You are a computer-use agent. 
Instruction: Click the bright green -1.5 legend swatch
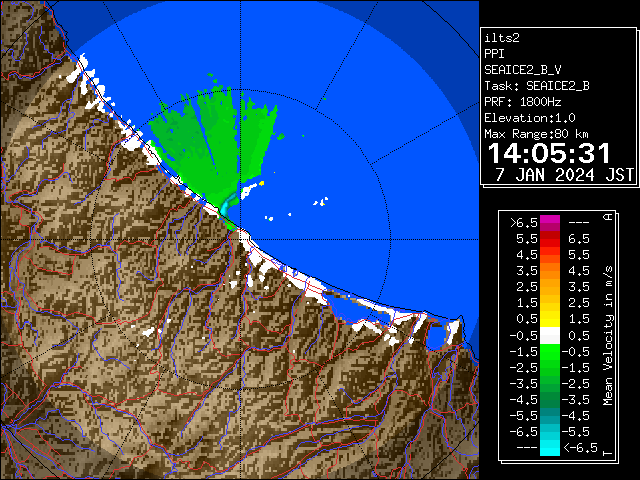[x=550, y=351]
